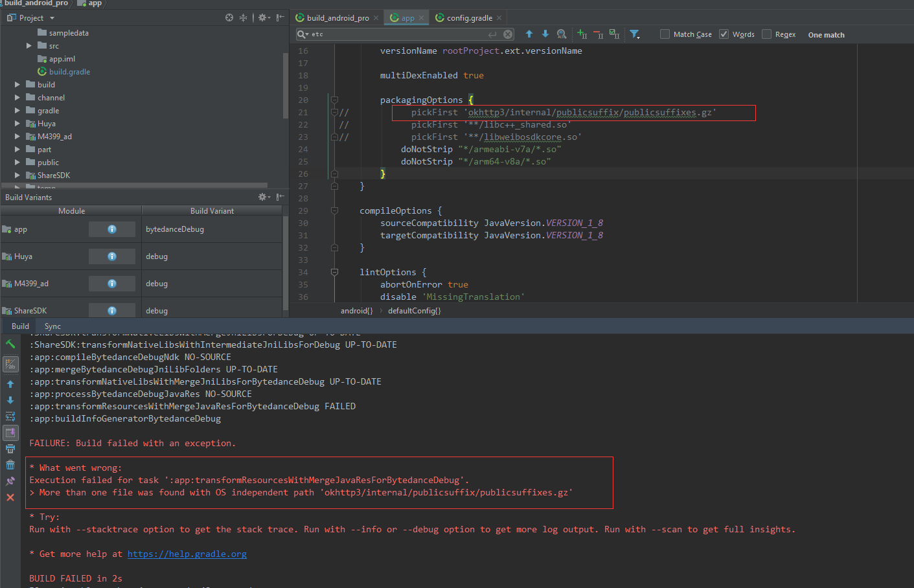The image size is (914, 588).
Task: Clear all Build output with trash icon
Action: (10, 465)
